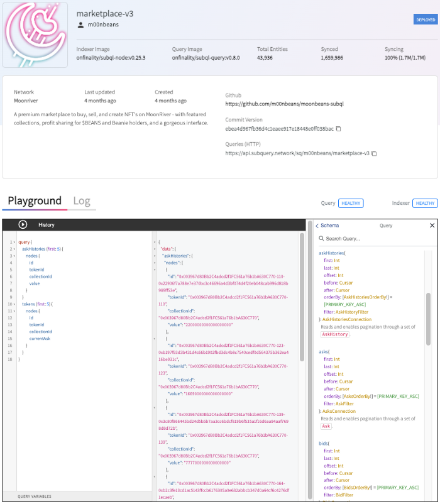Open the moonbeans-subql Github link
The width and height of the screenshot is (440, 504).
click(285, 104)
